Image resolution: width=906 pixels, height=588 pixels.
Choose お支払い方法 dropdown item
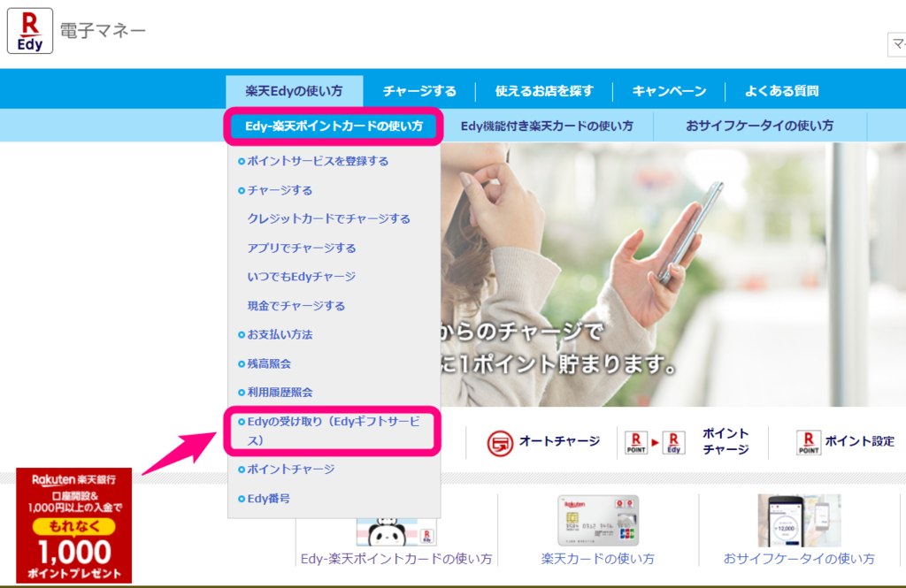280,334
